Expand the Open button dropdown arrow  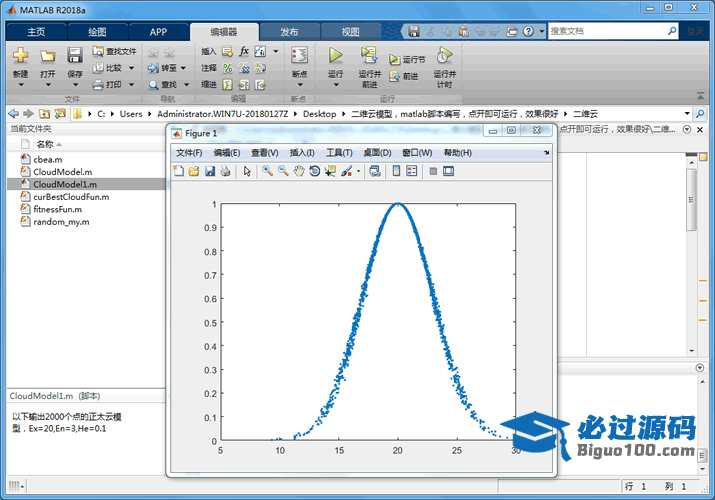tap(48, 85)
